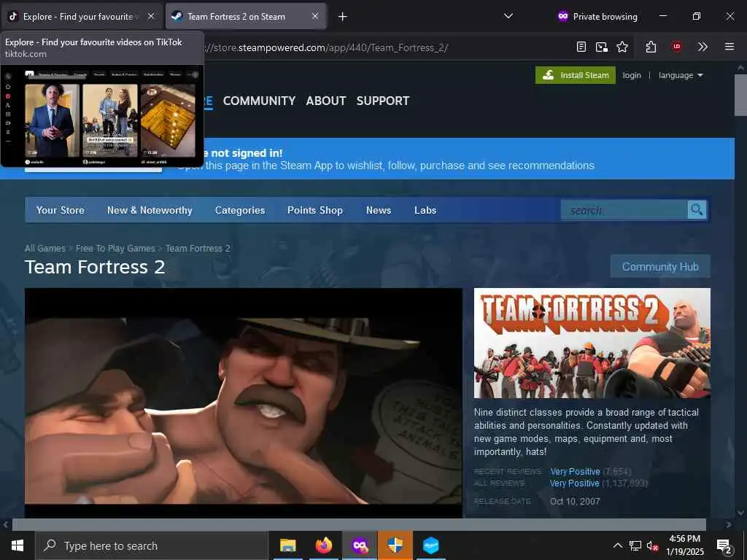
Task: Click the vertical page scrollbar thumb
Action: [740, 95]
